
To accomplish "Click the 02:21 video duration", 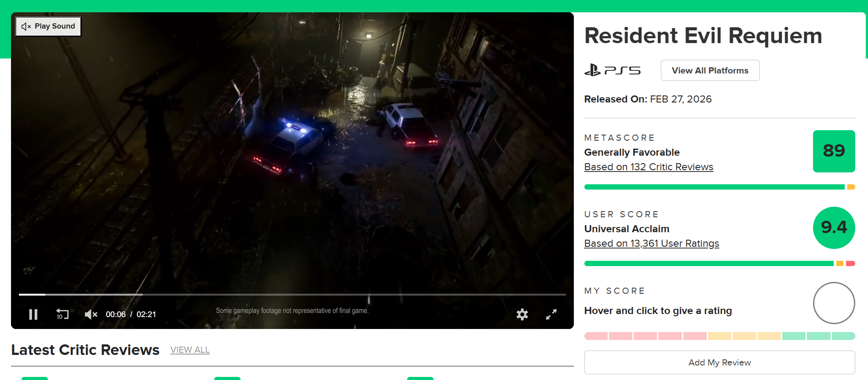I will (146, 314).
